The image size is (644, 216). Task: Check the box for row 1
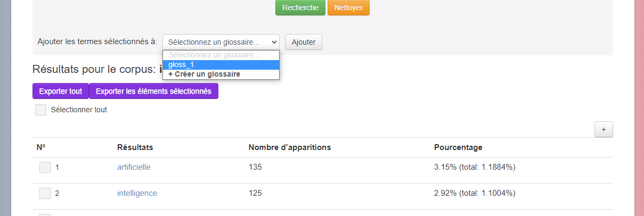[x=45, y=168]
